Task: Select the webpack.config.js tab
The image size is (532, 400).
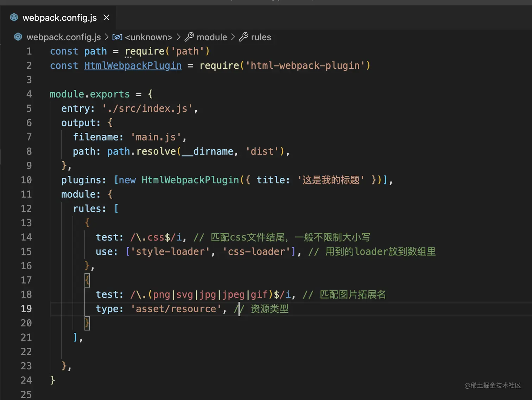Action: click(x=59, y=18)
